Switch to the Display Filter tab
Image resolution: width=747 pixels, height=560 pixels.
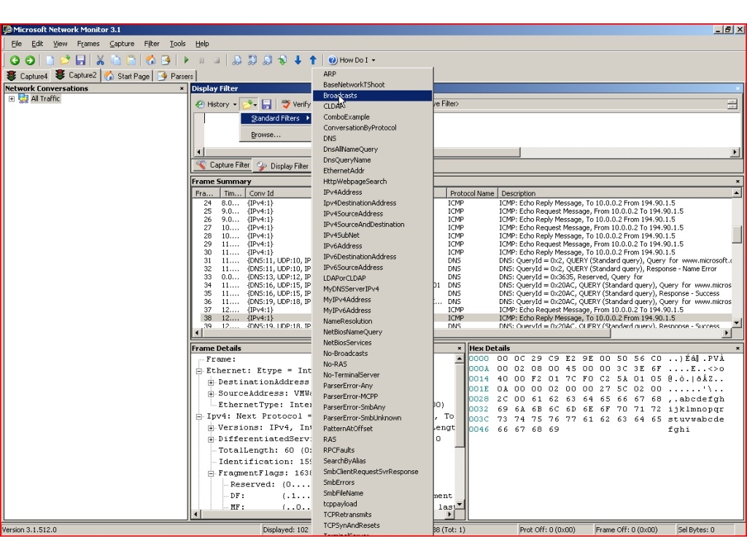pyautogui.click(x=283, y=166)
